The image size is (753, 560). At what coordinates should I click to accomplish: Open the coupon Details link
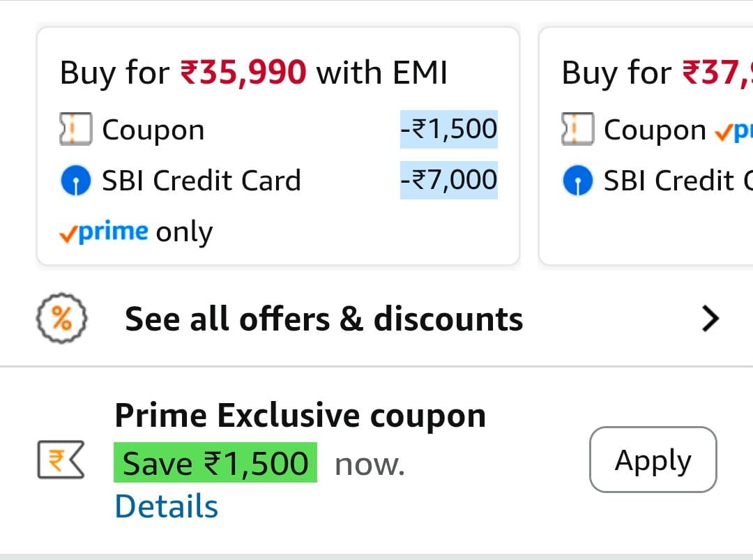[166, 506]
